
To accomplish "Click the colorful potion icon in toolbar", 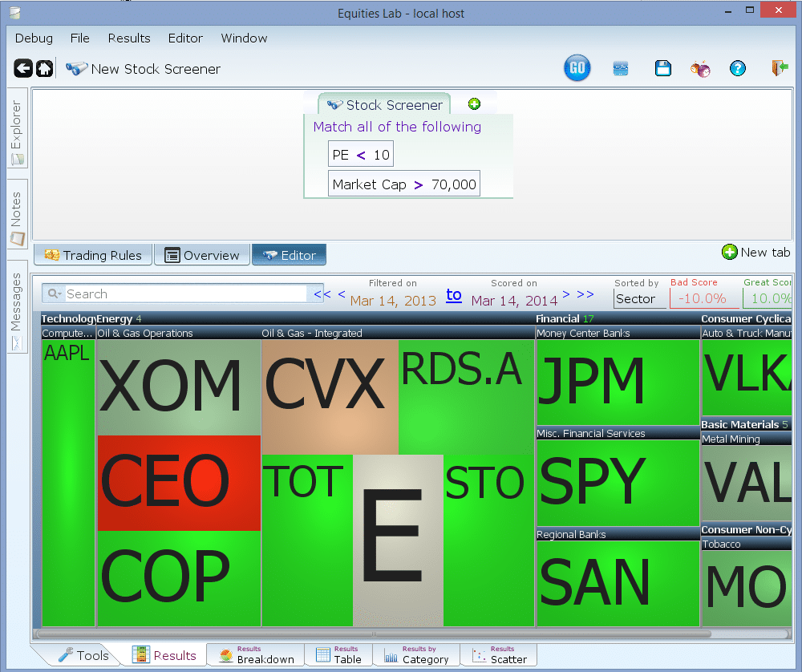I will (x=700, y=68).
